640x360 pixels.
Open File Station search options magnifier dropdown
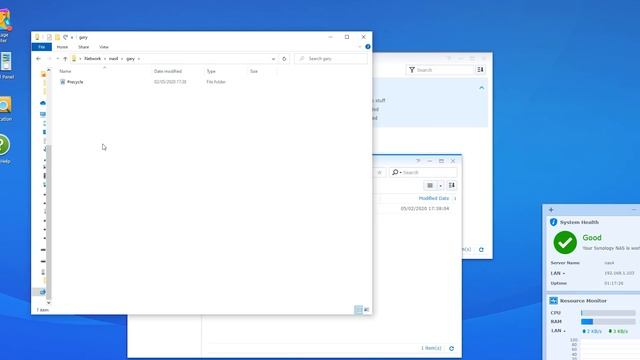pyautogui.click(x=396, y=173)
